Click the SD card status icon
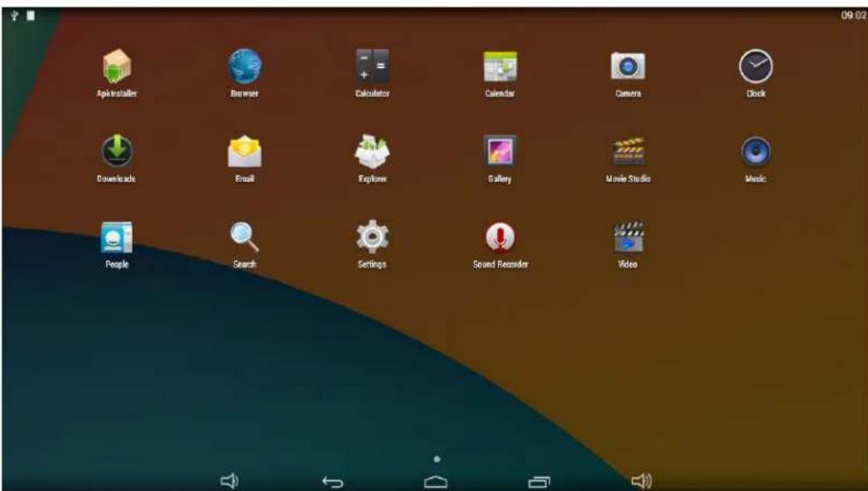Screen dimensions: 868x491 (x=31, y=16)
